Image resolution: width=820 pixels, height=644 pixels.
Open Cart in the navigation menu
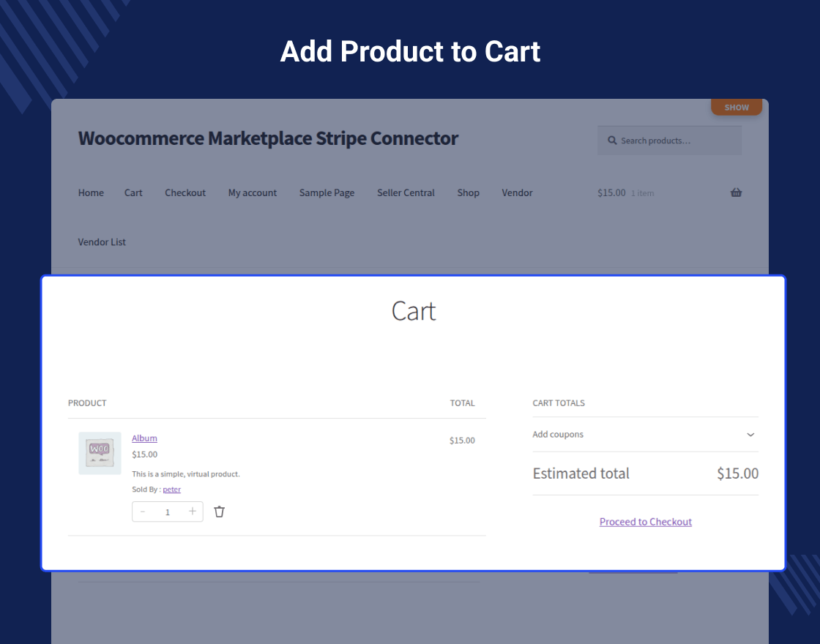click(x=133, y=193)
